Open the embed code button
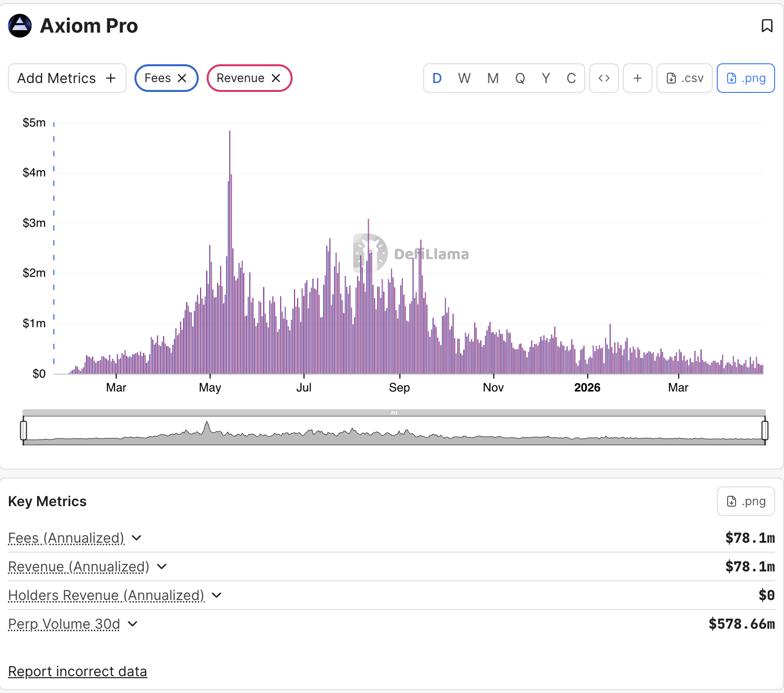 click(604, 78)
